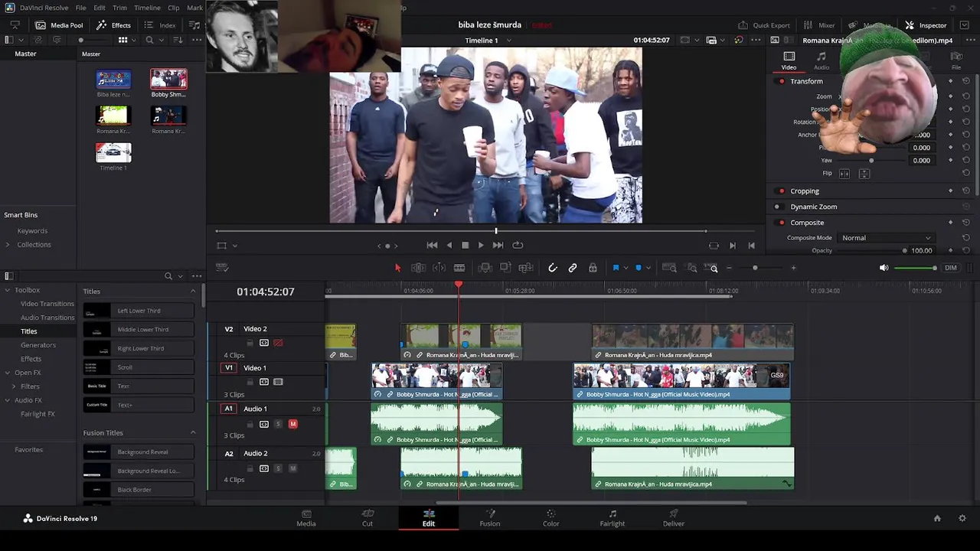Collapse the Titles list section
This screenshot has width=980, height=551.
pos(193,292)
